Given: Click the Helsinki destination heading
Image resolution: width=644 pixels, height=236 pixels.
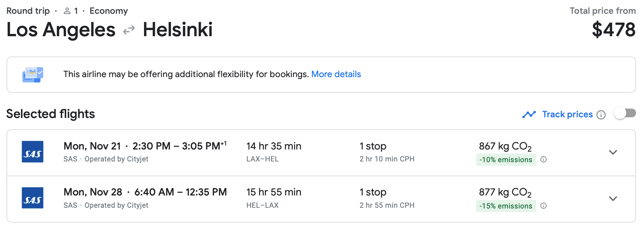Looking at the screenshot, I should [178, 30].
